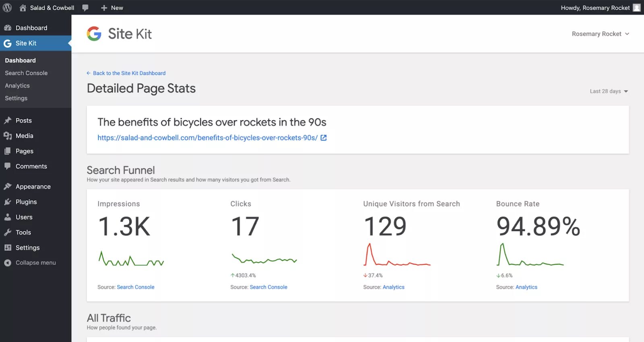This screenshot has width=644, height=342.
Task: Click the Rosemary Rocket avatar in admin bar
Action: tap(636, 8)
